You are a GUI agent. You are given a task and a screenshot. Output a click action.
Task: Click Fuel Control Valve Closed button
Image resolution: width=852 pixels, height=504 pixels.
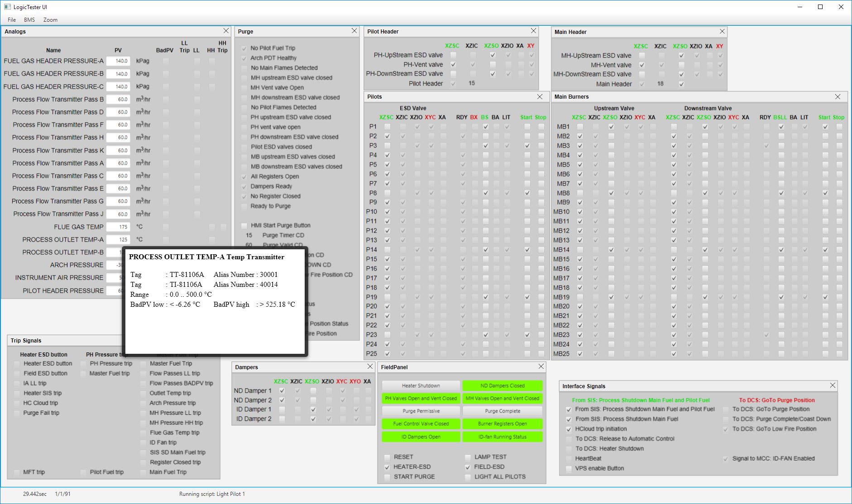(421, 424)
